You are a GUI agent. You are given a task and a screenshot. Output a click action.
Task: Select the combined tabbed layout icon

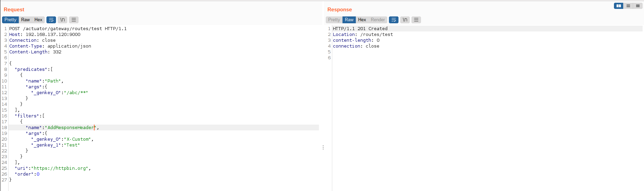click(638, 6)
